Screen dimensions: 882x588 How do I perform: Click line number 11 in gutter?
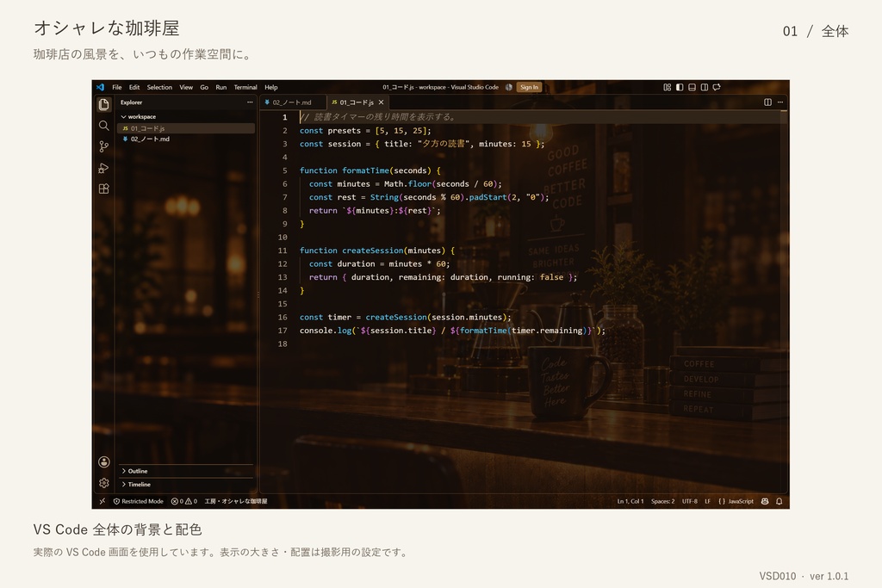coord(283,251)
